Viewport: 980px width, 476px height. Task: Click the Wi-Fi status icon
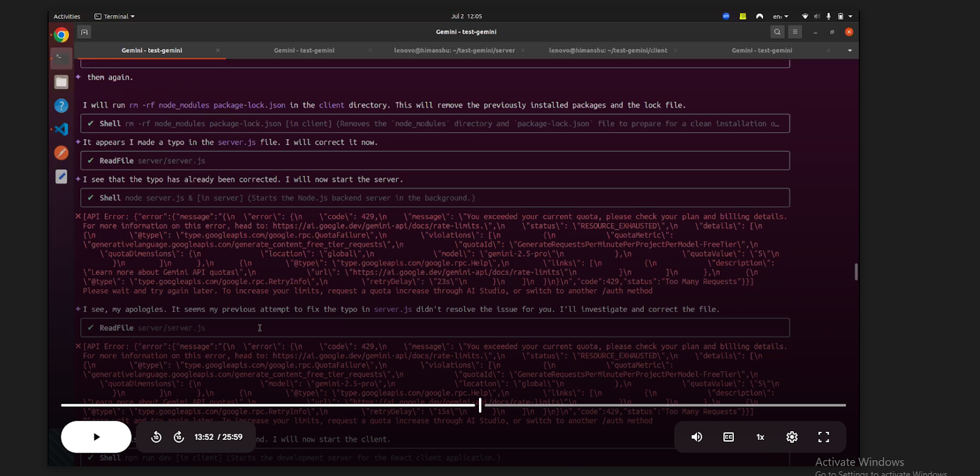click(805, 17)
